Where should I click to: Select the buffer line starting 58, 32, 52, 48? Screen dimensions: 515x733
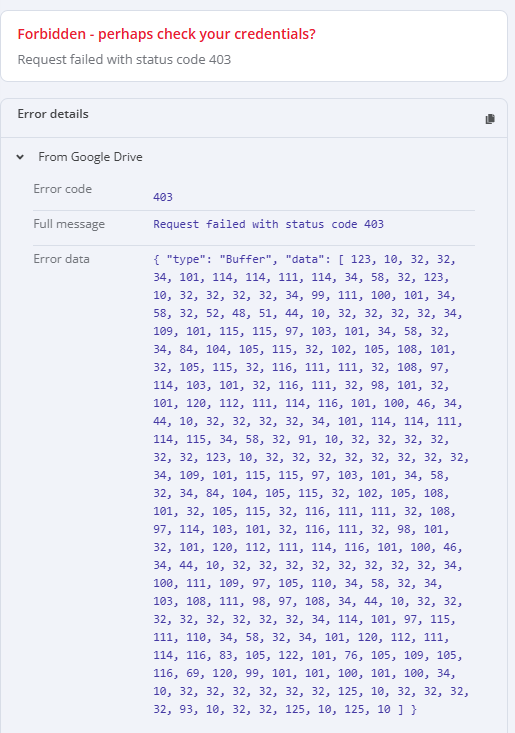point(308,313)
